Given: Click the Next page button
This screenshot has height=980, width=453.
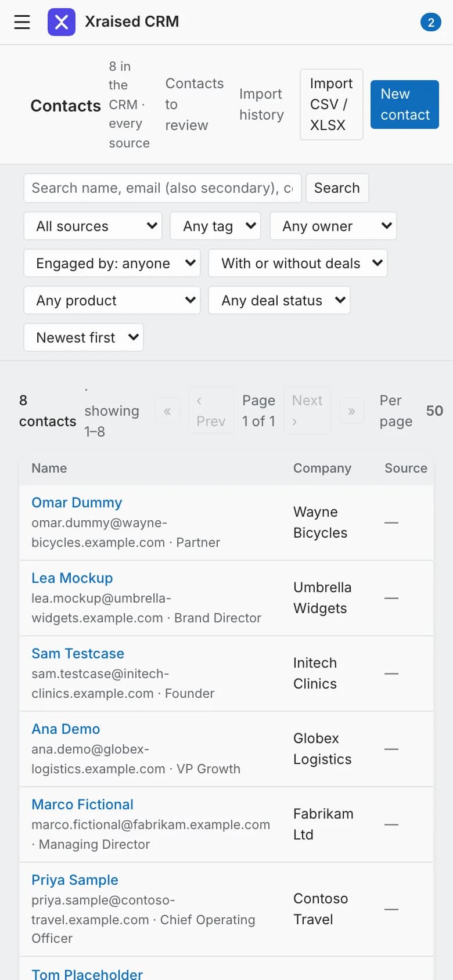Looking at the screenshot, I should pos(307,410).
